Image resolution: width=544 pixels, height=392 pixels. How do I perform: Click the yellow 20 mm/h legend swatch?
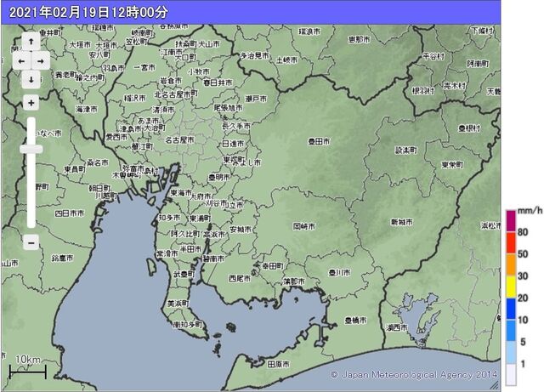click(511, 287)
